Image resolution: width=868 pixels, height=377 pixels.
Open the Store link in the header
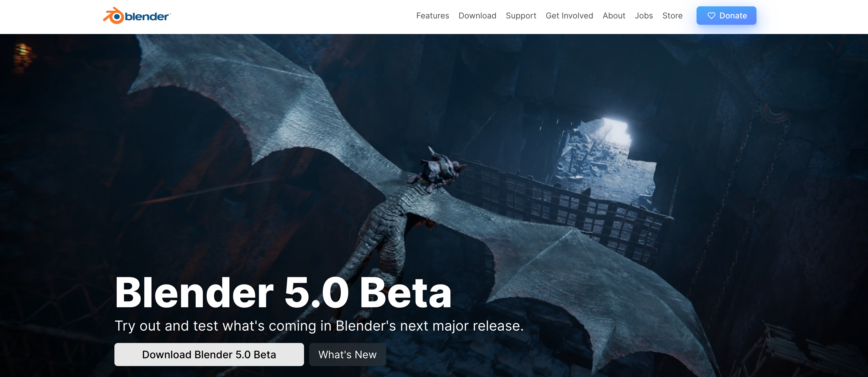click(x=672, y=16)
